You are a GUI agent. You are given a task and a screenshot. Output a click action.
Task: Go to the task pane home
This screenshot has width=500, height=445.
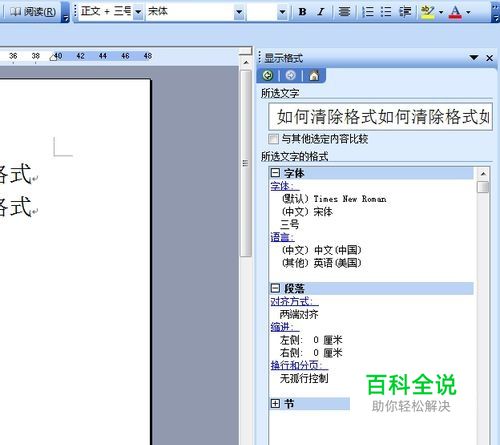(x=314, y=75)
